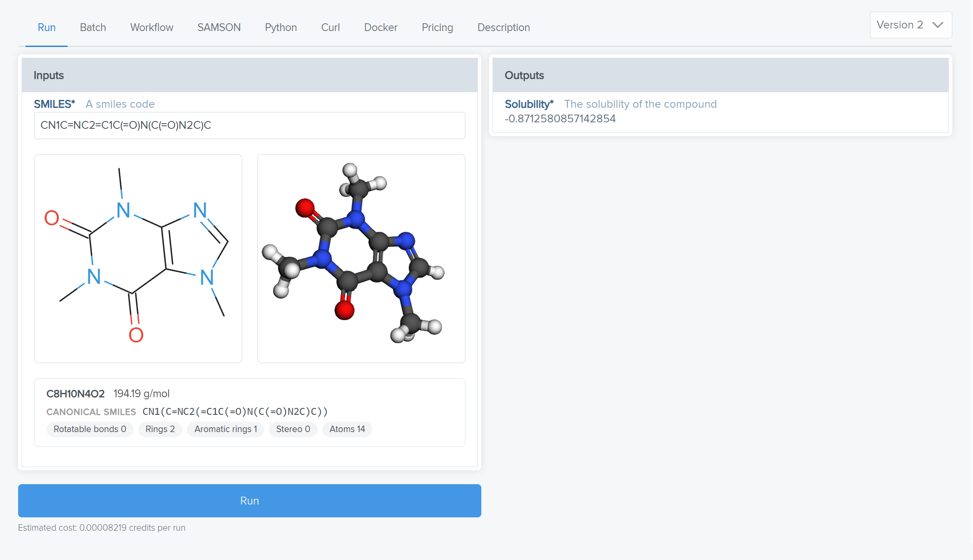Click the canonical SMILES string text
Image resolution: width=973 pixels, height=560 pixels.
(235, 411)
